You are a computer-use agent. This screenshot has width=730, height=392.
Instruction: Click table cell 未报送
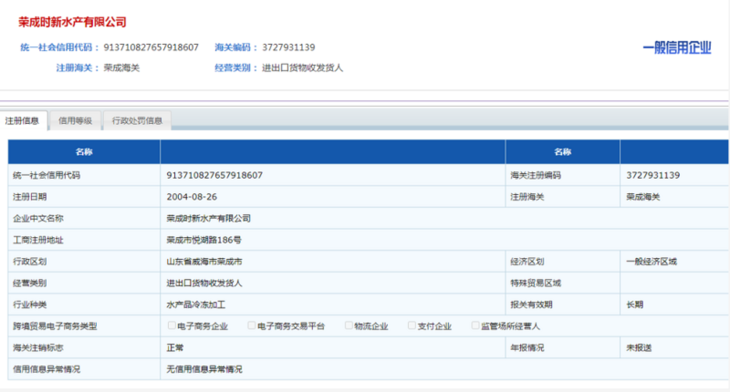(x=639, y=348)
